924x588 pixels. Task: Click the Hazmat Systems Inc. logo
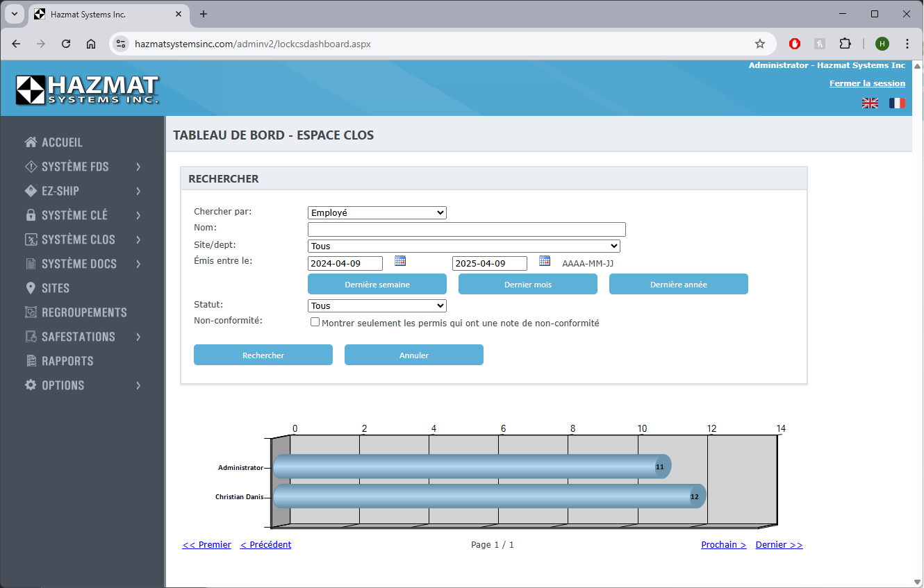coord(88,90)
